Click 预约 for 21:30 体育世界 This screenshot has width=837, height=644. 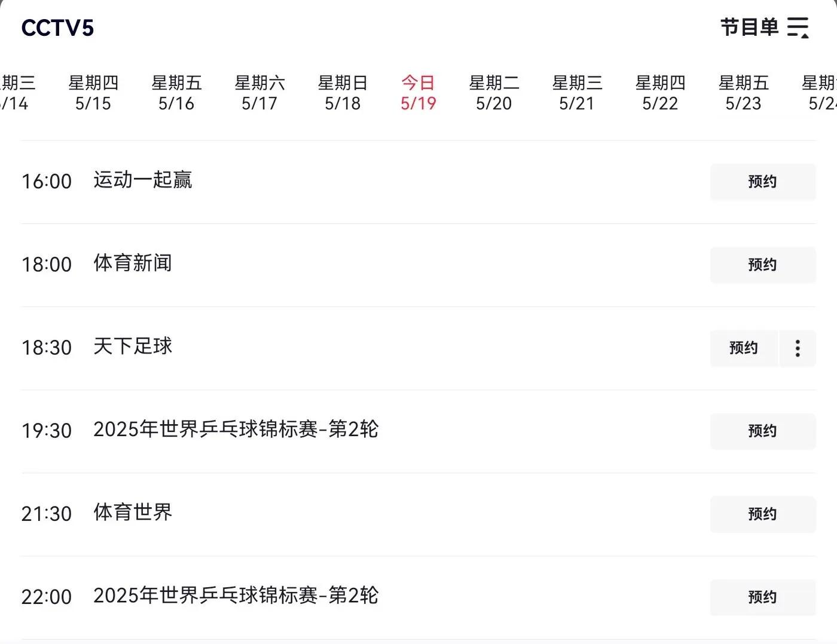click(x=763, y=514)
